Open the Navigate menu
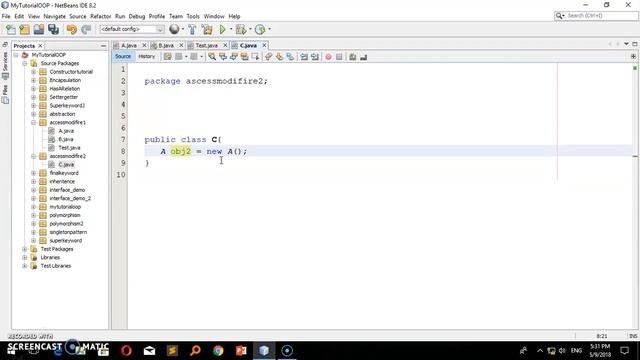The image size is (640, 360). click(54, 16)
